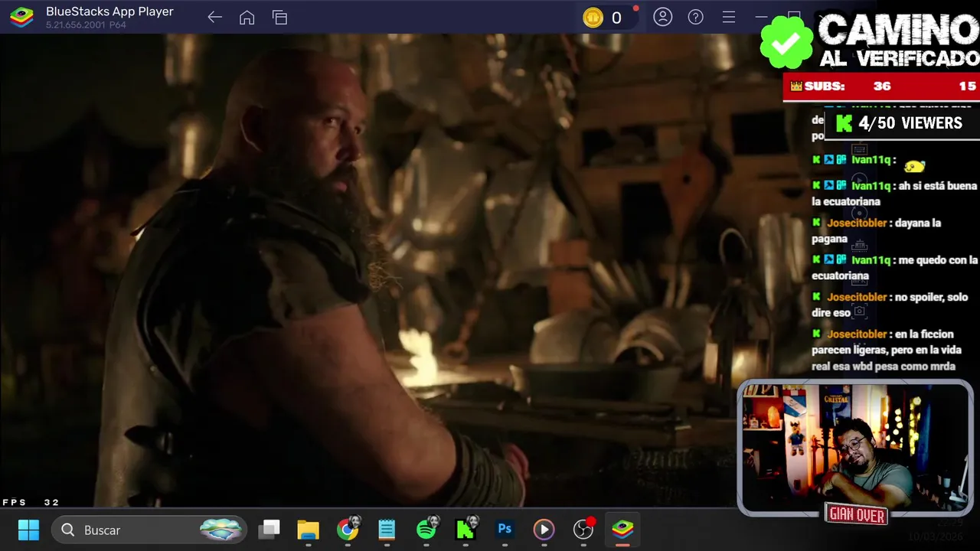This screenshot has width=980, height=551.
Task: Open File Explorer from taskbar
Action: 308,530
